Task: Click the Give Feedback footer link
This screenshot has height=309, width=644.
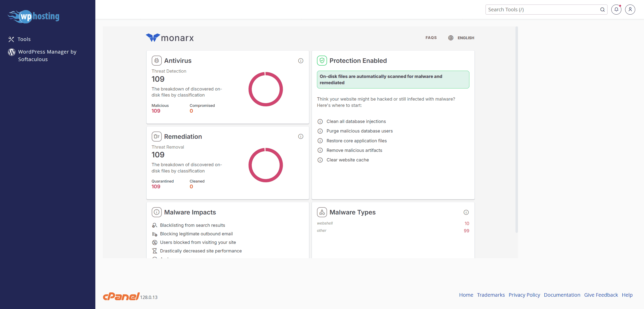Action: point(601,295)
